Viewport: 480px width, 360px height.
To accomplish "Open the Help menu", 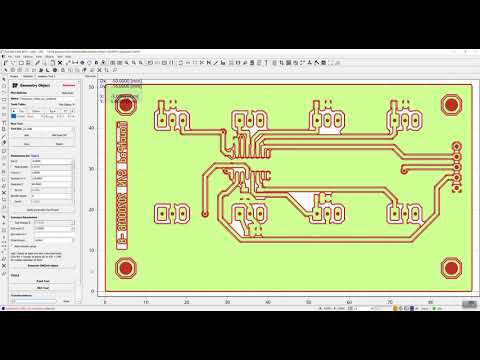I will click(68, 56).
